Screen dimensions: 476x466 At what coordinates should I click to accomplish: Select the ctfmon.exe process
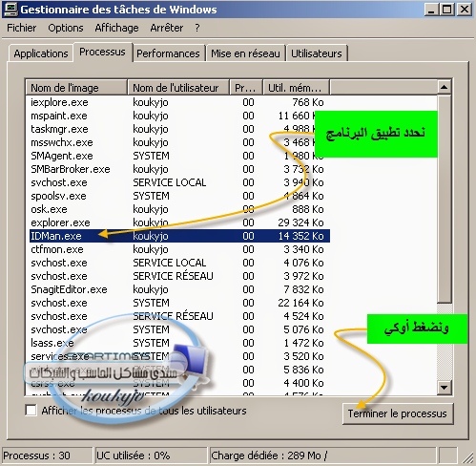pos(57,249)
